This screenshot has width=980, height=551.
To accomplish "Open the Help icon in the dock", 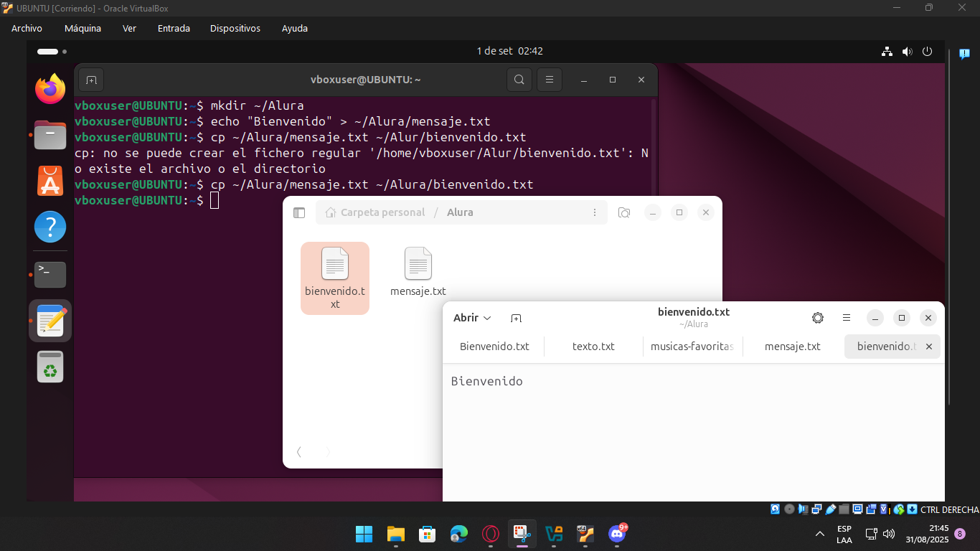I will click(x=50, y=227).
